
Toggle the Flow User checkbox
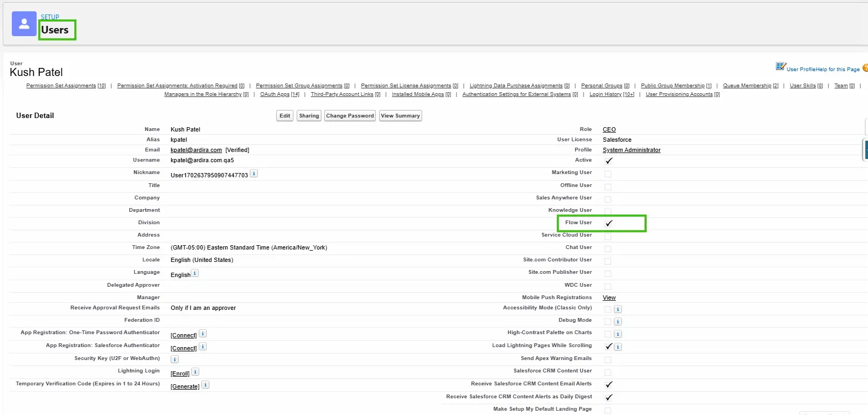click(x=608, y=223)
